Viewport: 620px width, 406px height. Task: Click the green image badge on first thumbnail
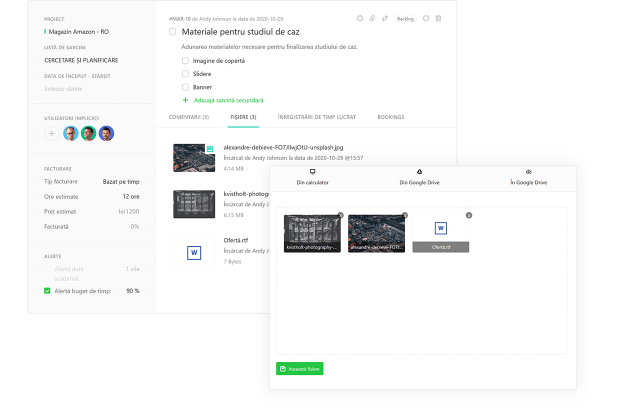[210, 149]
